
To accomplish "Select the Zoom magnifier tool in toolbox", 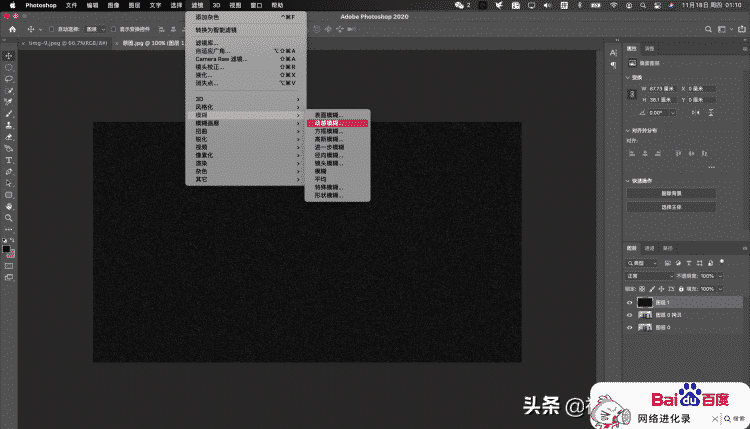I will [9, 218].
